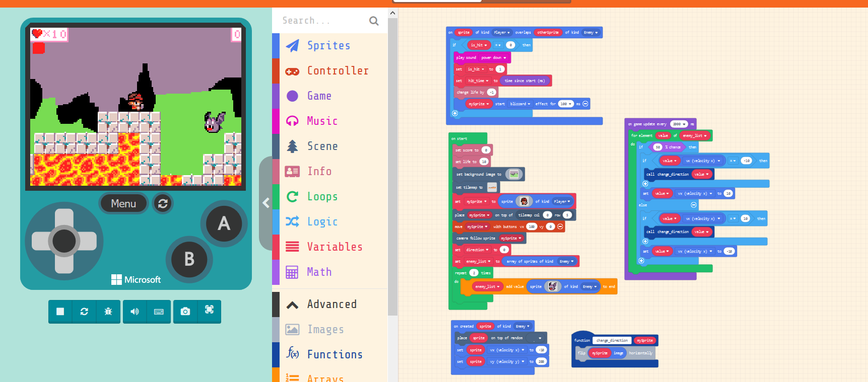The width and height of the screenshot is (868, 382).
Task: Open the power down sound dropdown
Action: tap(494, 58)
